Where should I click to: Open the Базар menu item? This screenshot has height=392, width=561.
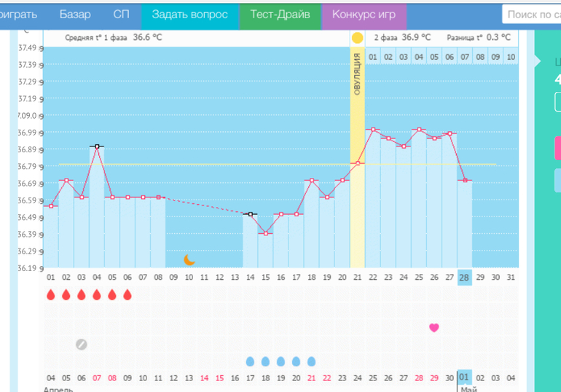[75, 15]
